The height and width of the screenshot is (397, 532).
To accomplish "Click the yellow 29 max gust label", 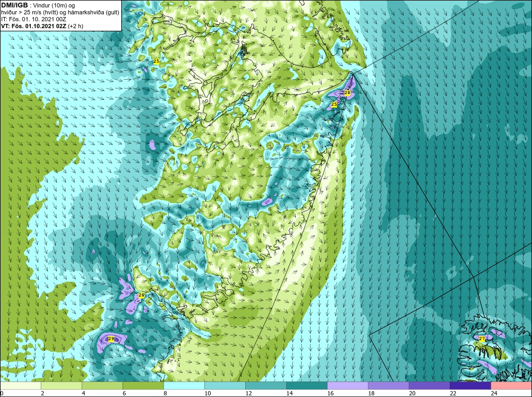I will [x=111, y=339].
